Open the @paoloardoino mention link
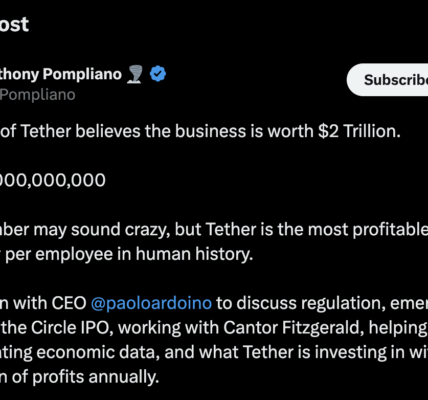 click(x=151, y=303)
